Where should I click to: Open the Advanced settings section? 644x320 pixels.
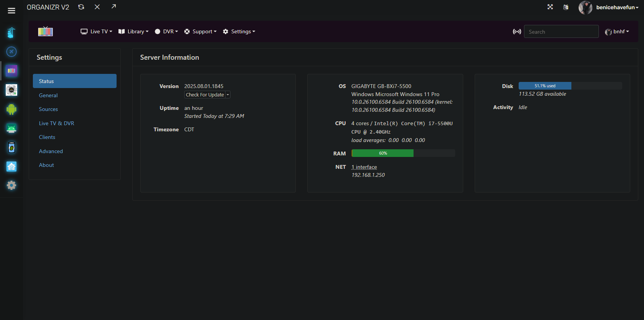coord(51,151)
